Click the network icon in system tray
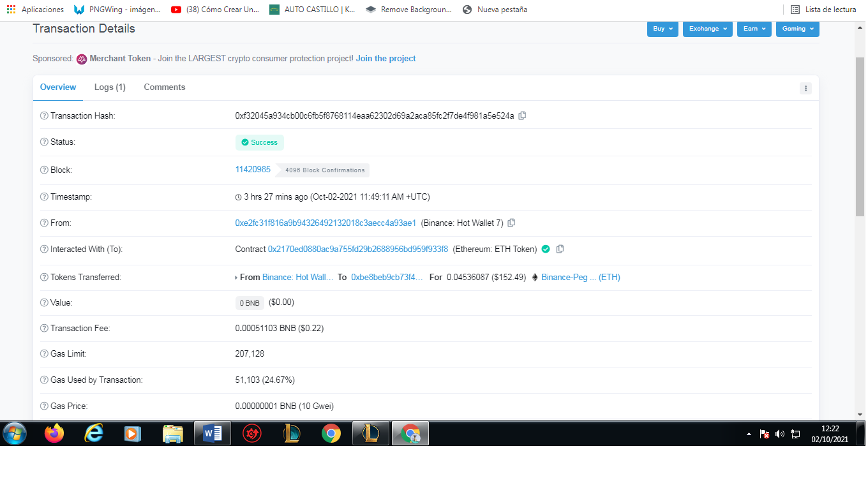868x490 pixels. (795, 434)
